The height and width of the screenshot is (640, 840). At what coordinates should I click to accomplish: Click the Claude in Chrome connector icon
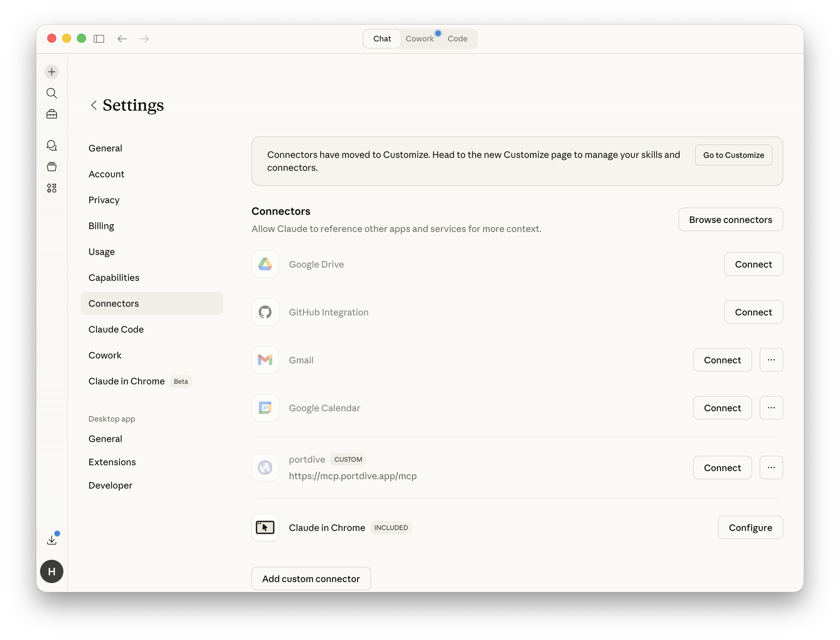click(x=265, y=527)
